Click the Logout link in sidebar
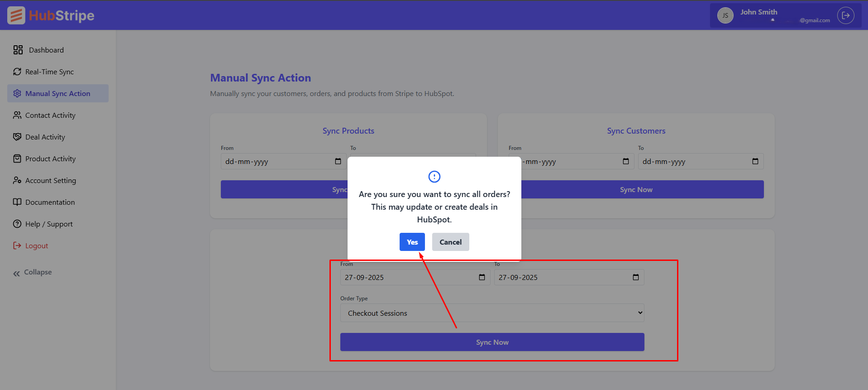This screenshot has width=868, height=390. (58, 246)
